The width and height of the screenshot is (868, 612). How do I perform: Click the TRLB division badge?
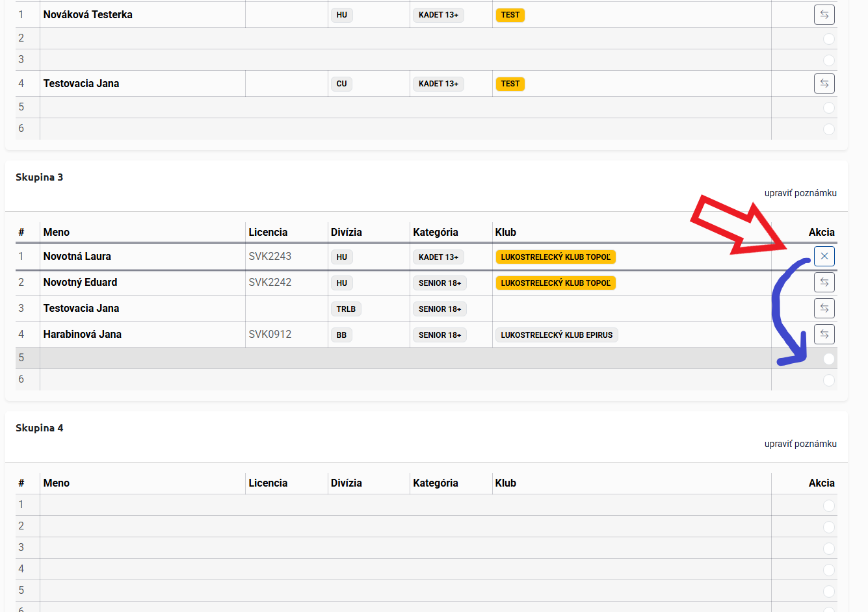pyautogui.click(x=345, y=309)
